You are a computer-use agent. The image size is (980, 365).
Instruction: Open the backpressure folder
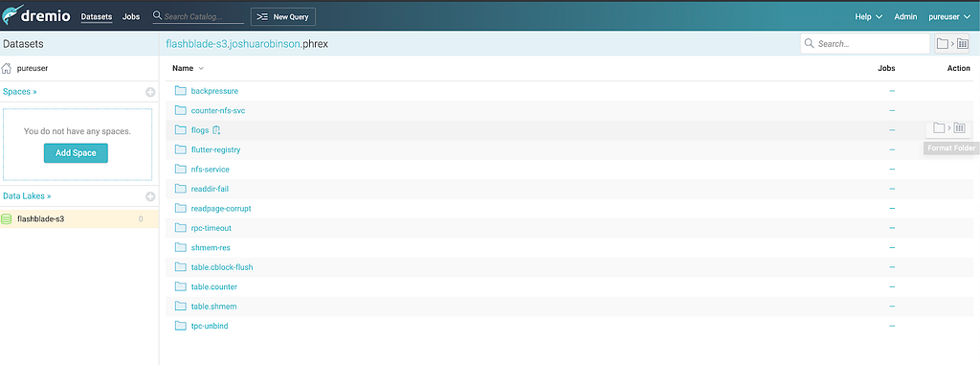(214, 91)
